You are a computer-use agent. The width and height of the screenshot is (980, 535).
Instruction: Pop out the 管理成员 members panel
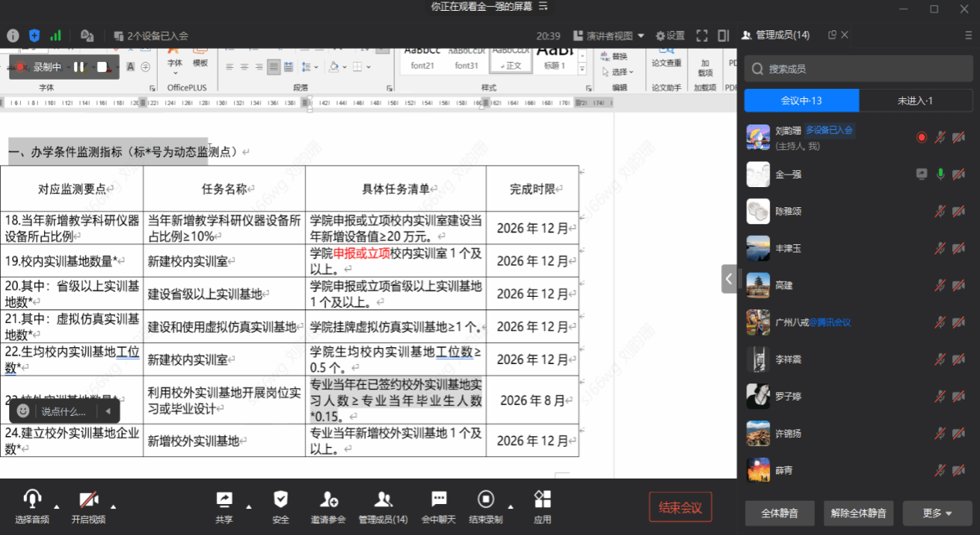[x=832, y=35]
